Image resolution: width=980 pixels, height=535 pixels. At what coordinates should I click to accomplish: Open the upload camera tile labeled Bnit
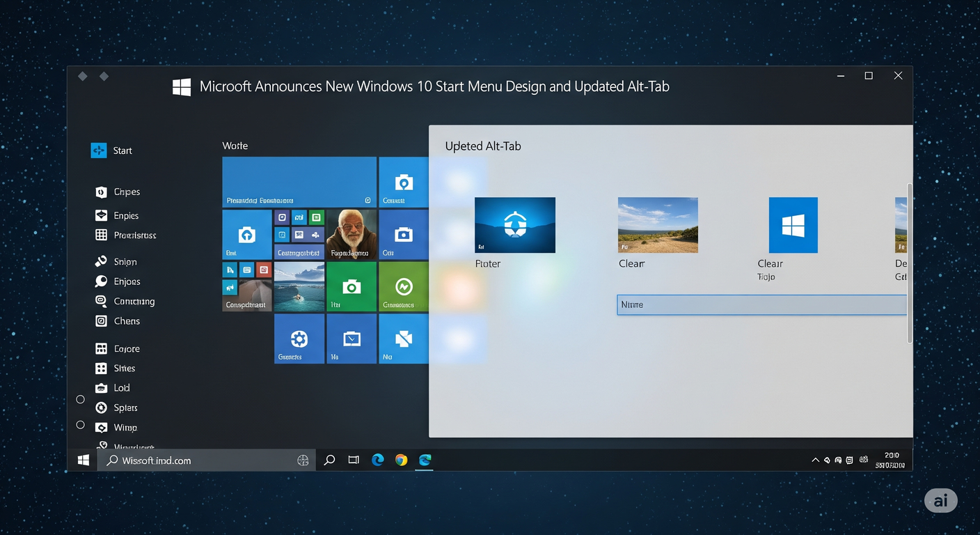coord(247,235)
